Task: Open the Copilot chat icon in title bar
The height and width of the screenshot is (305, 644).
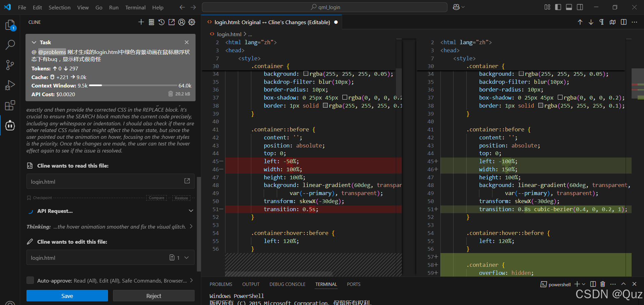Action: (x=456, y=7)
